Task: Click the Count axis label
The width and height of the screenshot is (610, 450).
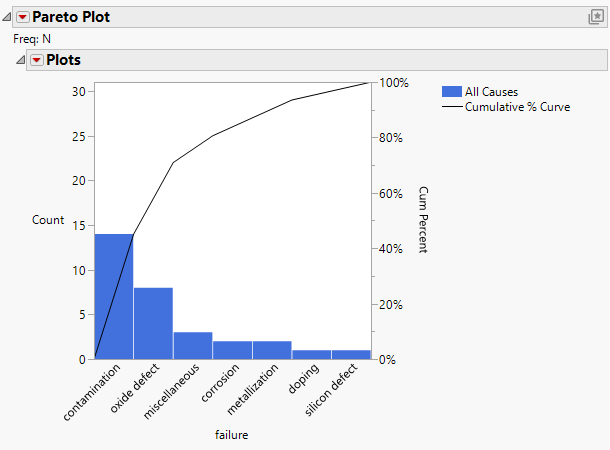Action: click(x=48, y=220)
